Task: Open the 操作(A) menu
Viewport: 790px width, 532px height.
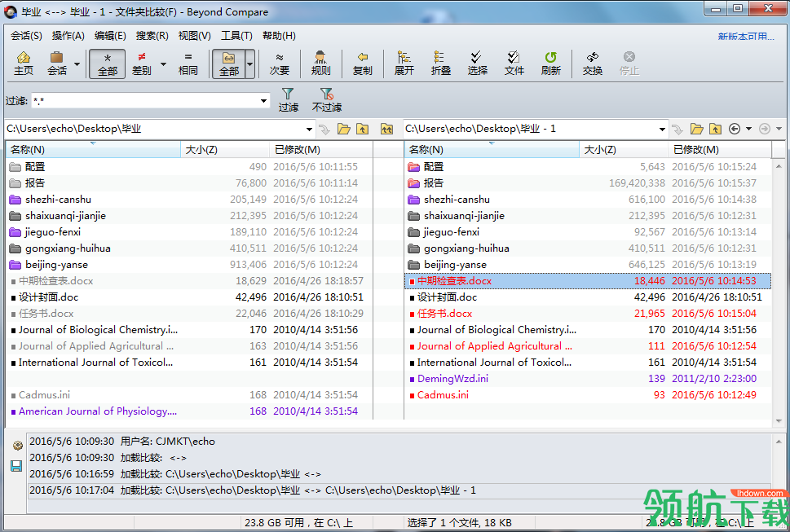Action: point(68,36)
